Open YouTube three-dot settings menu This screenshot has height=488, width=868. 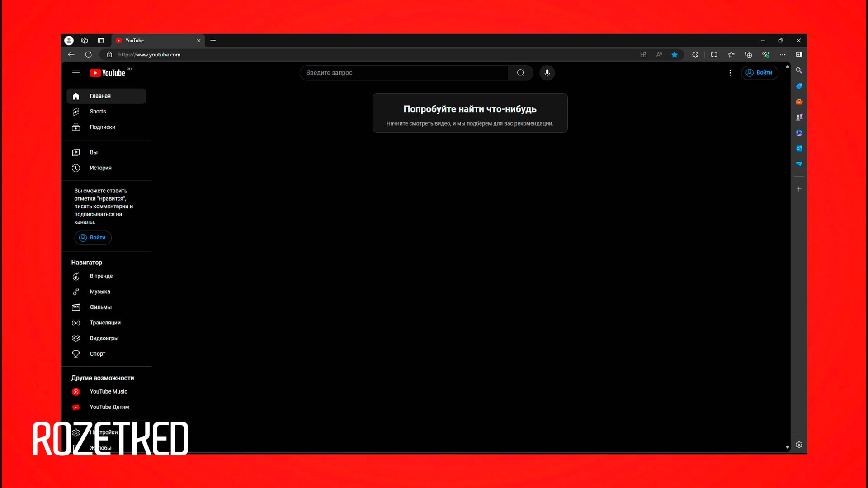730,73
